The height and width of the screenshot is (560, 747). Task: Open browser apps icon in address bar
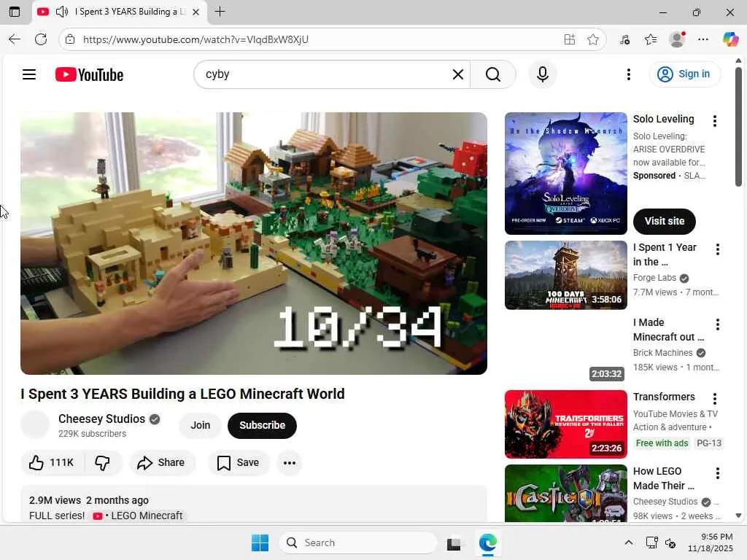(569, 39)
